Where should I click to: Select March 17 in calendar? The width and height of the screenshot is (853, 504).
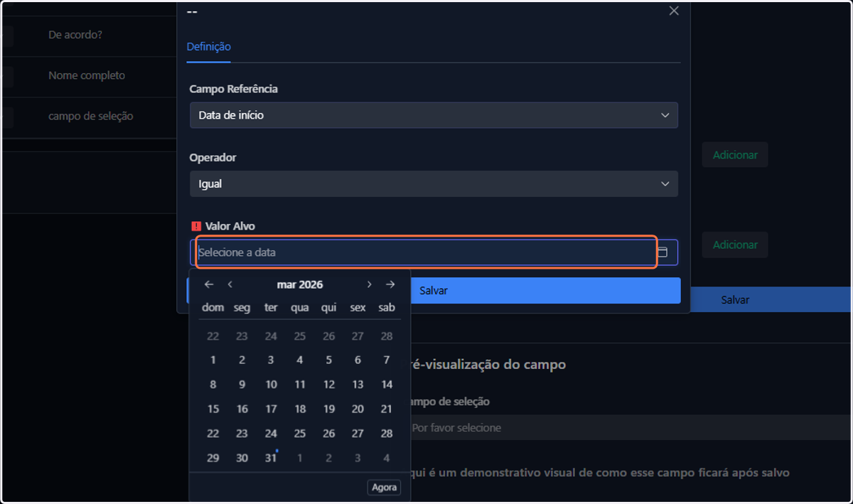point(271,409)
